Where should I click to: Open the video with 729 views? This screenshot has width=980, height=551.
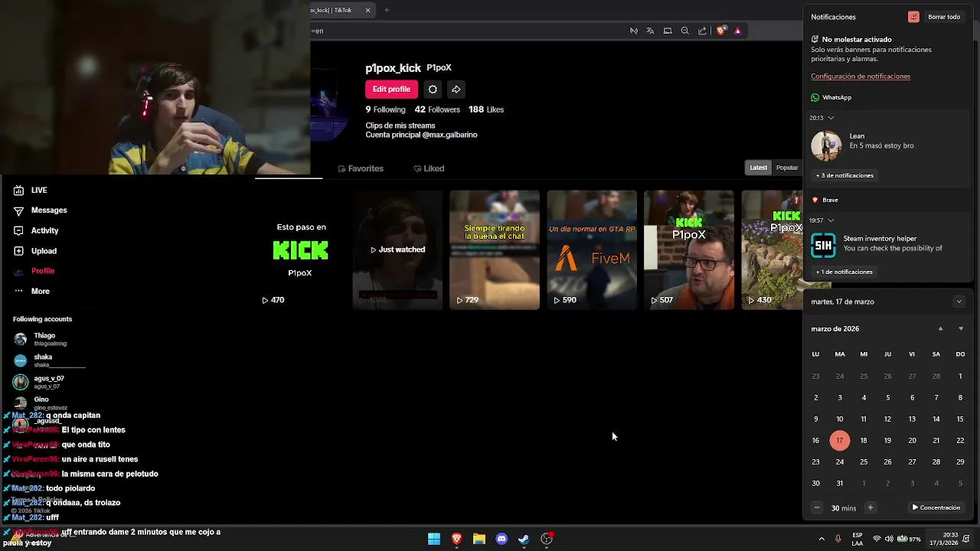click(x=495, y=249)
